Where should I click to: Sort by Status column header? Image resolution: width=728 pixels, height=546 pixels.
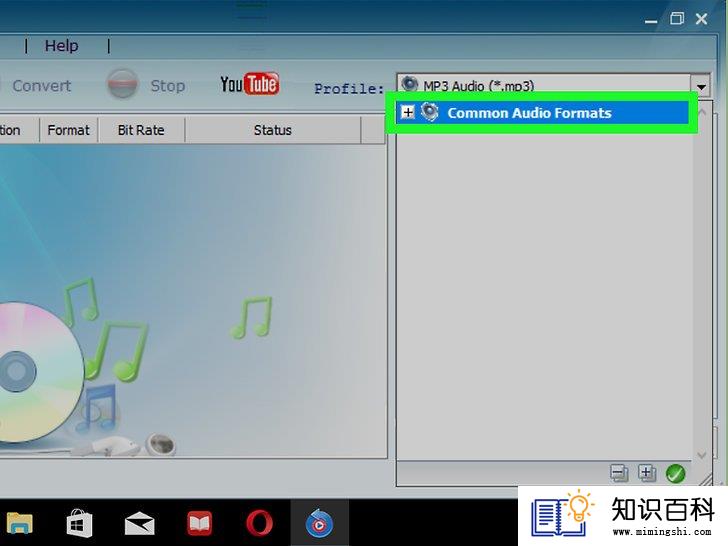[273, 130]
